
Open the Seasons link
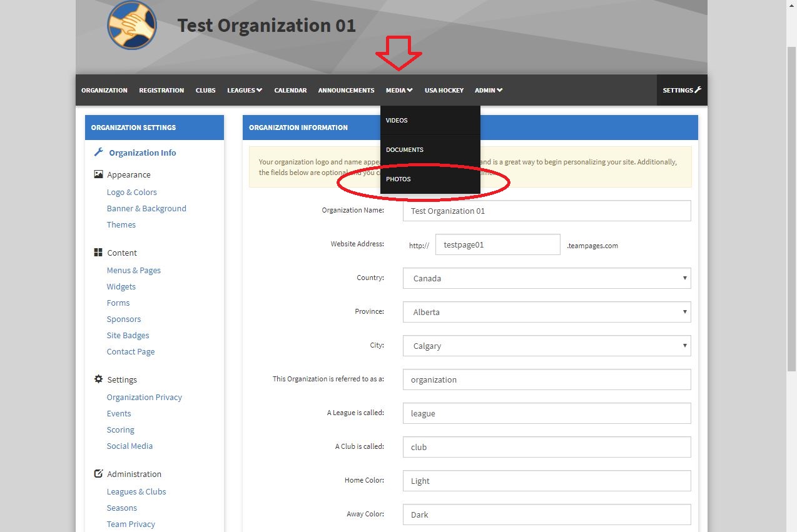(x=122, y=508)
